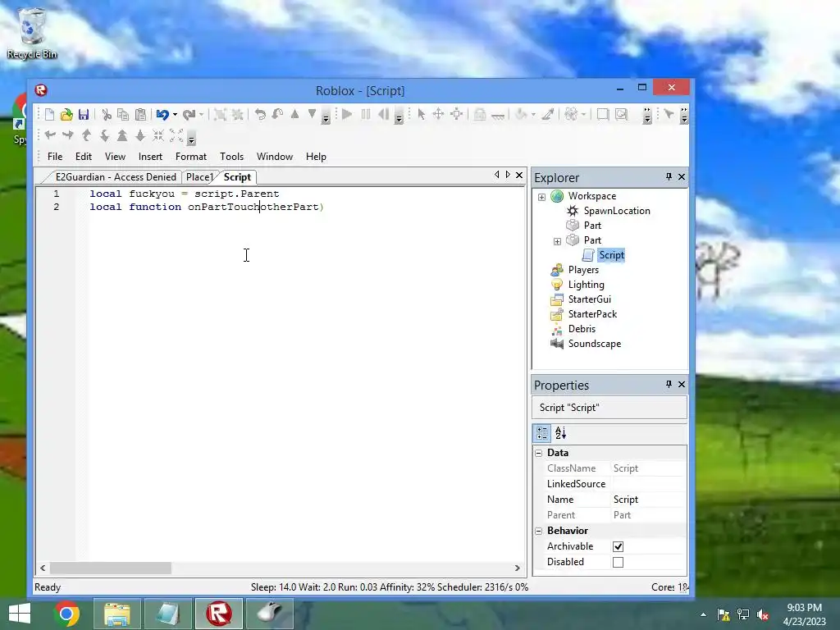Click the Paint bucket fill icon
This screenshot has height=630, width=840.
(521, 114)
